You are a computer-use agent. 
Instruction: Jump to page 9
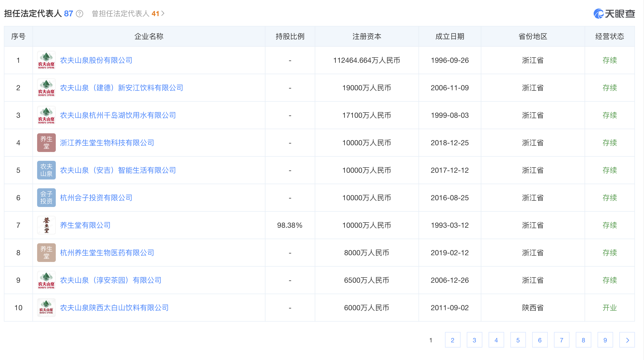(x=605, y=340)
